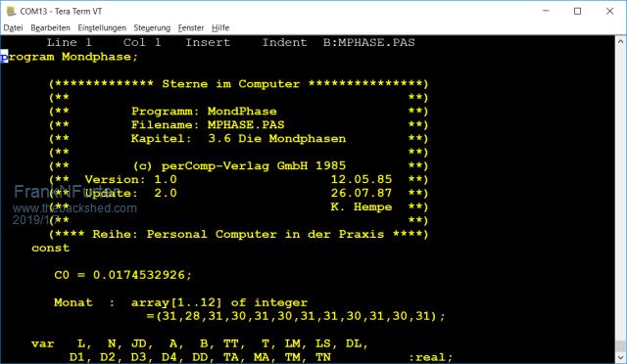Click the C0 = 0.0174532926 constant line
The image size is (627, 364).
pos(123,275)
